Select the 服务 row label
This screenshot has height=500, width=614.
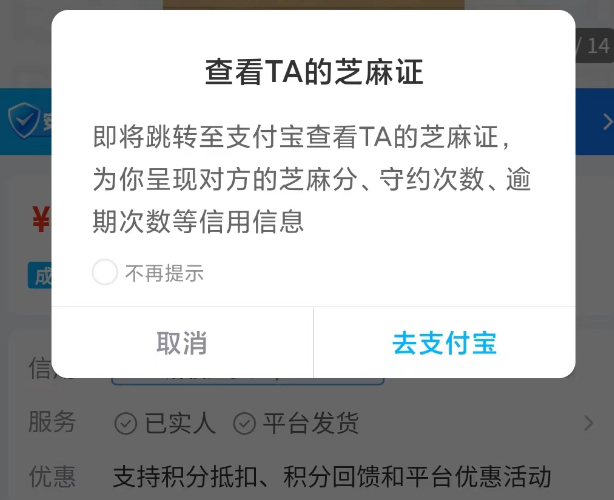coord(52,422)
